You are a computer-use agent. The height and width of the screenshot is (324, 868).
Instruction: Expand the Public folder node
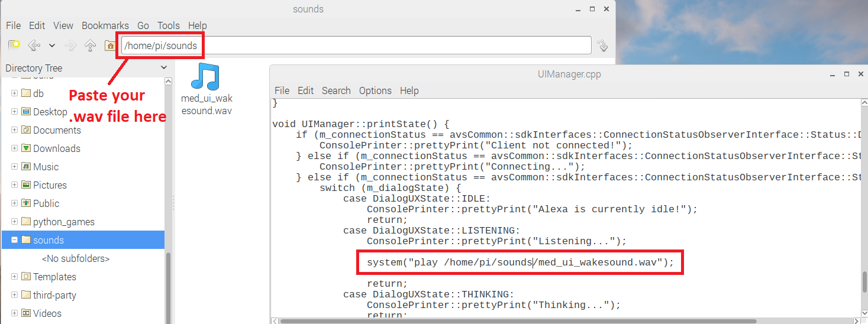click(15, 203)
